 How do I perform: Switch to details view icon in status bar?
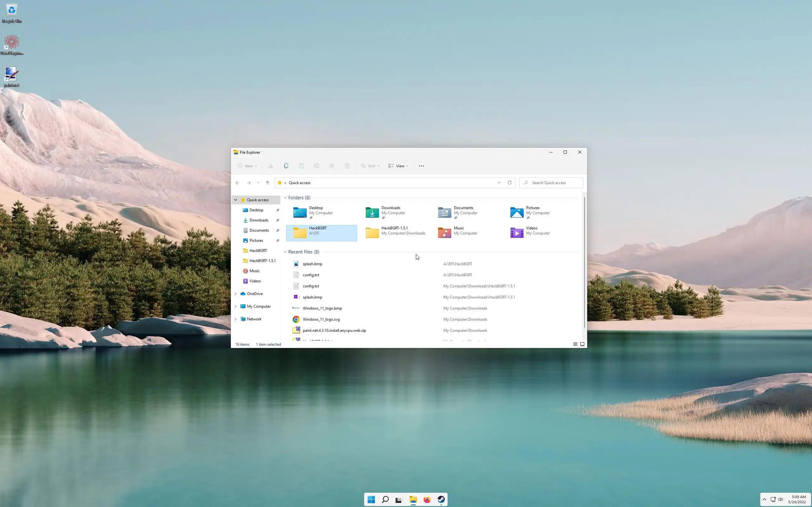click(575, 344)
